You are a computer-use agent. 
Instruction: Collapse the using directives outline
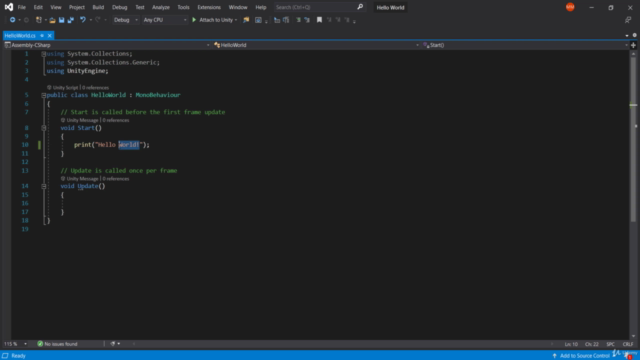pyautogui.click(x=44, y=54)
